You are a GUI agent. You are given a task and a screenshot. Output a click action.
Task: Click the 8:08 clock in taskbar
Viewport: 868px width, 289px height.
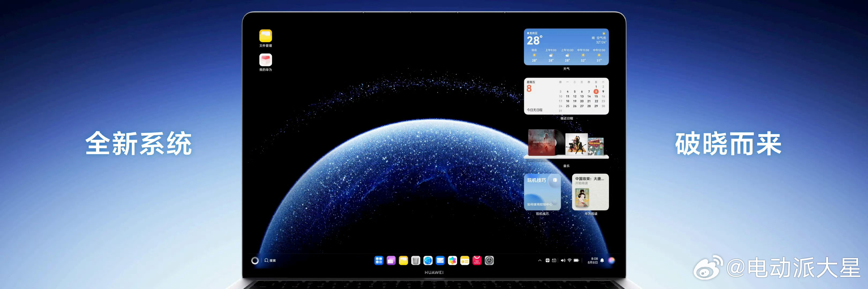594,259
